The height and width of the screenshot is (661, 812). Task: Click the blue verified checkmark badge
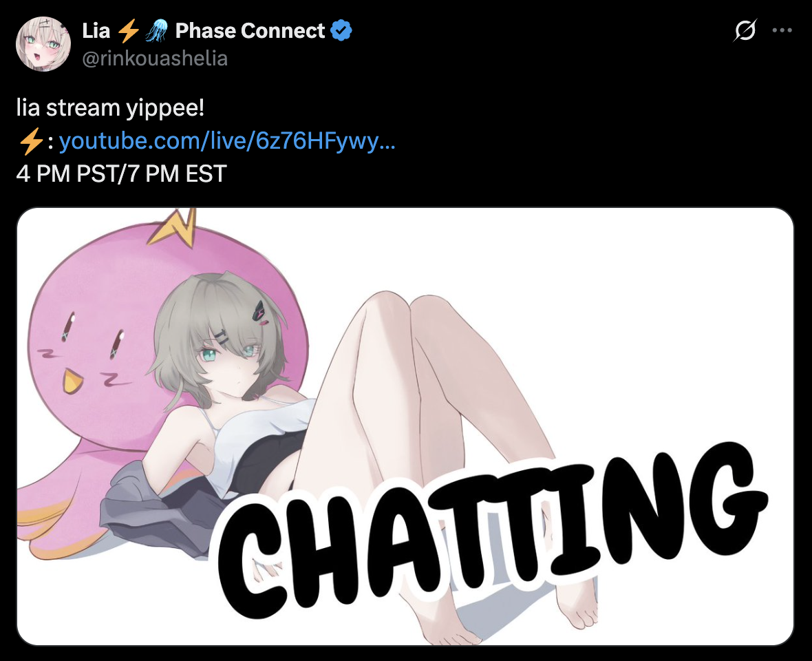pyautogui.click(x=341, y=30)
